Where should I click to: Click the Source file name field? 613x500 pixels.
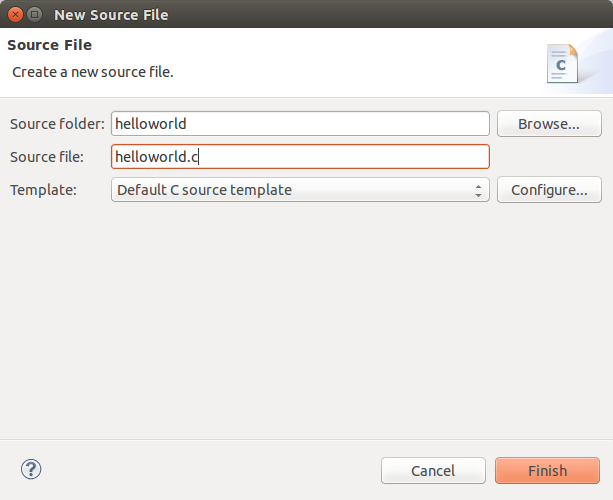click(x=300, y=157)
